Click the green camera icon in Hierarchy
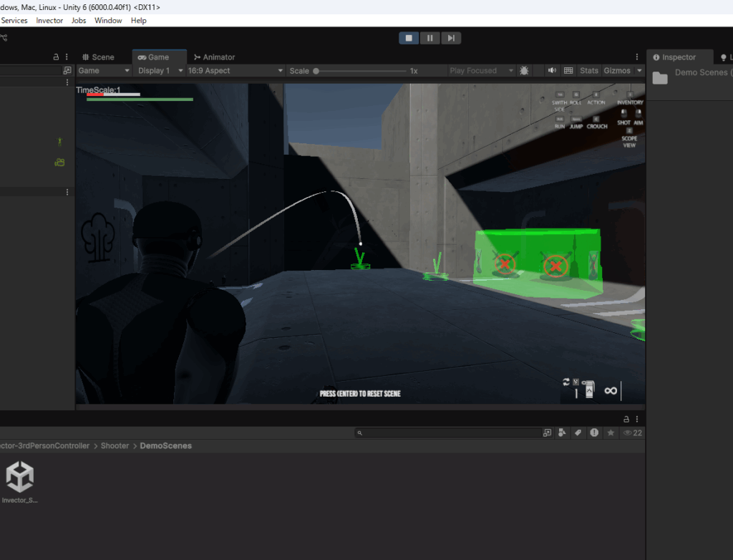The width and height of the screenshot is (733, 560). 59,163
